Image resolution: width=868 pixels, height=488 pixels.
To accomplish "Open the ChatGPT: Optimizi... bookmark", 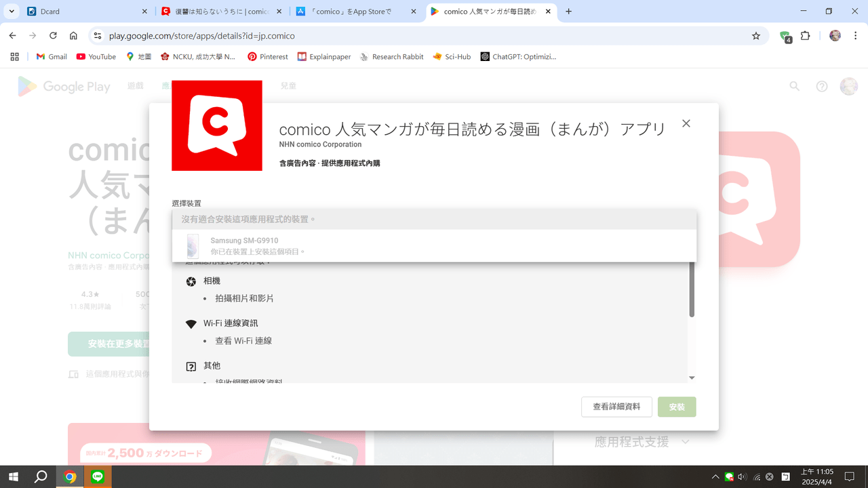I will pos(518,57).
